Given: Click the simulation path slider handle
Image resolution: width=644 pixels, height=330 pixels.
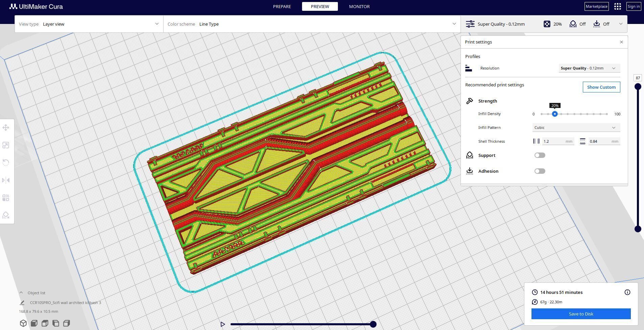Looking at the screenshot, I should tap(373, 324).
